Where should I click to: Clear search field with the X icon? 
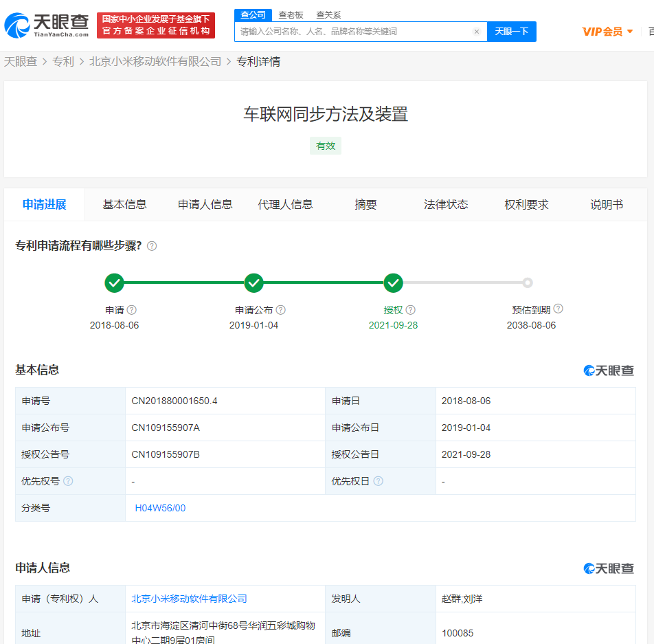coord(477,32)
